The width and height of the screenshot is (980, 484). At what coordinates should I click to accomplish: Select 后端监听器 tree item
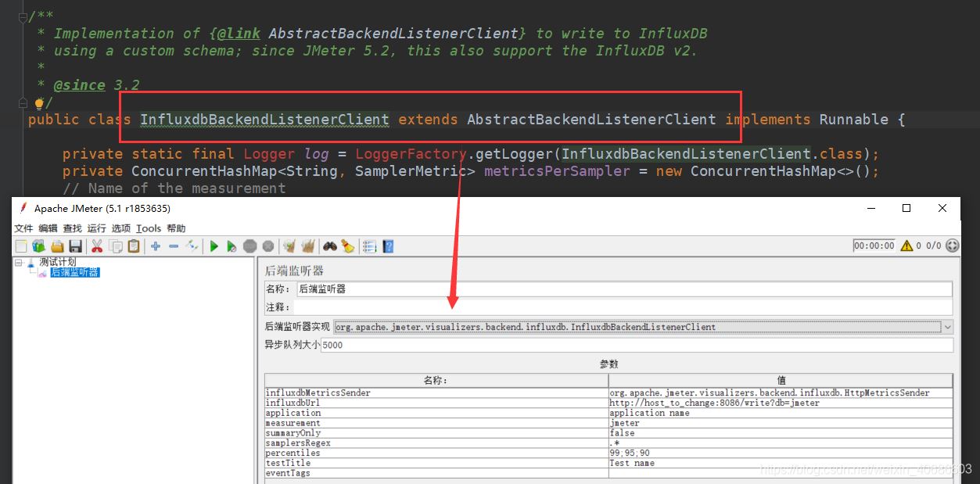click(75, 272)
